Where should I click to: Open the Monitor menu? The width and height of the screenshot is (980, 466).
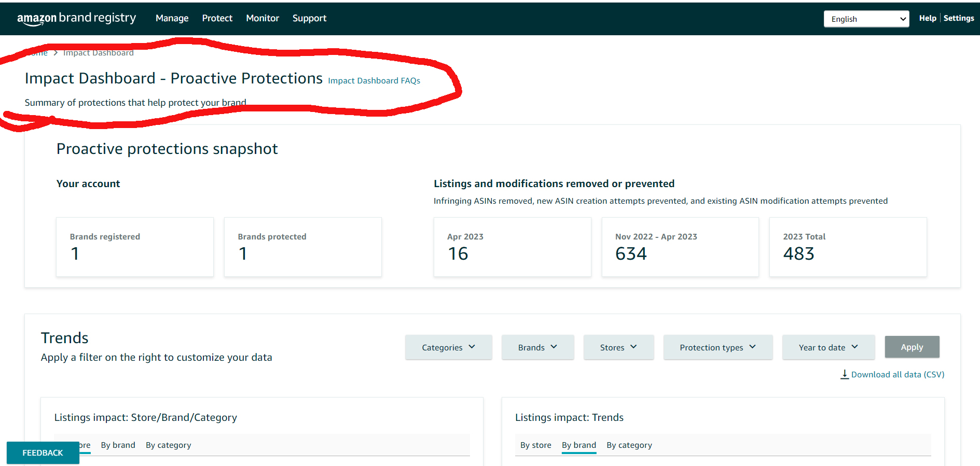coord(263,18)
